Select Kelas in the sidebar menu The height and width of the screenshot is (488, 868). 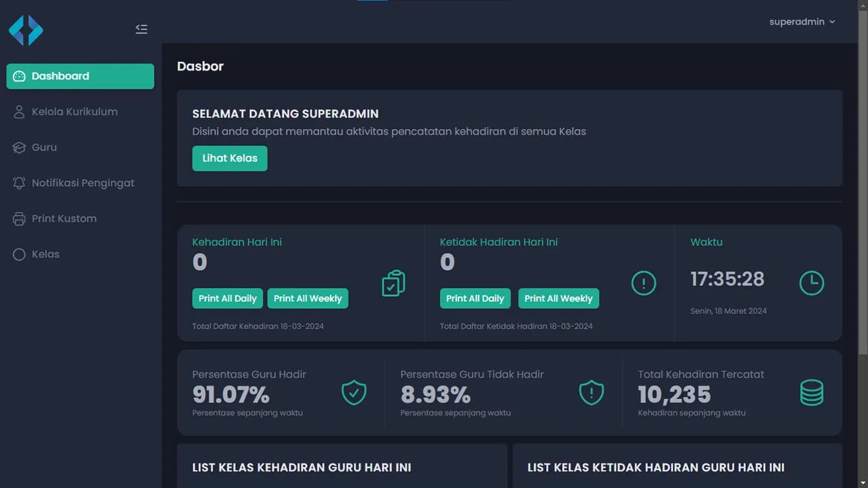pos(45,254)
